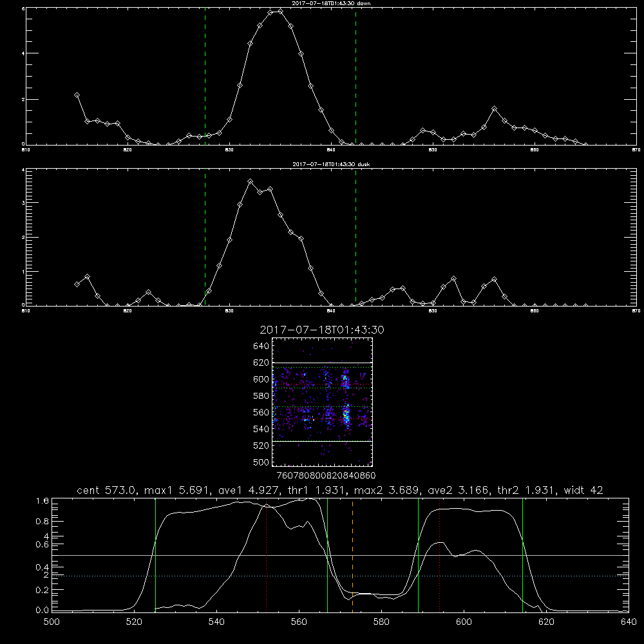644x644 pixels.
Task: Click the peak data point of the dawn curve
Action: point(280,11)
